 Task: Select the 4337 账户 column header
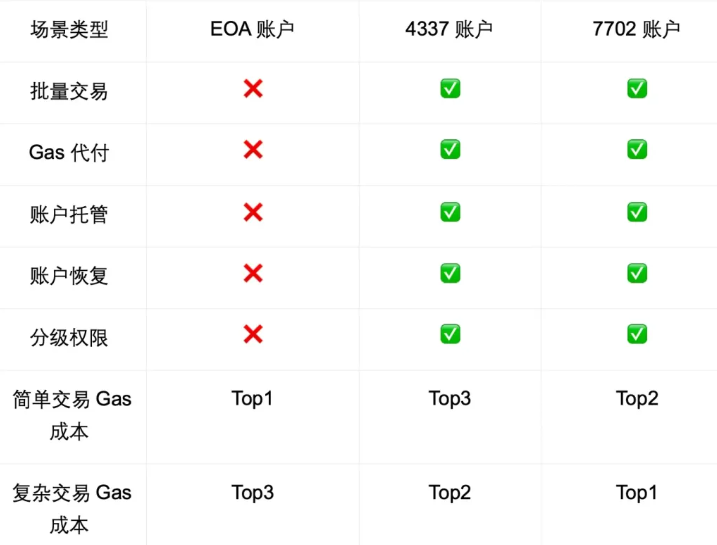449,30
